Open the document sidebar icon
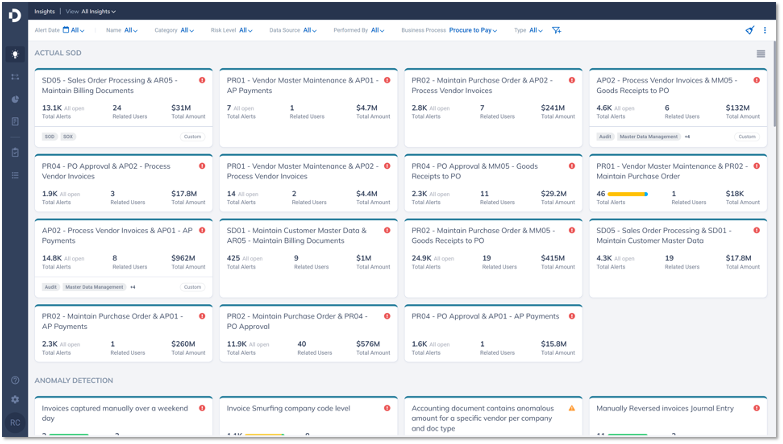The height and width of the screenshot is (444, 783). [x=15, y=122]
